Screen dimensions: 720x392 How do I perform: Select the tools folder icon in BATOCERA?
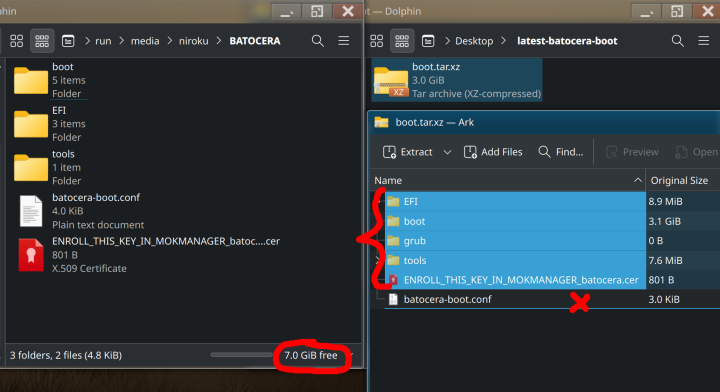coord(31,168)
